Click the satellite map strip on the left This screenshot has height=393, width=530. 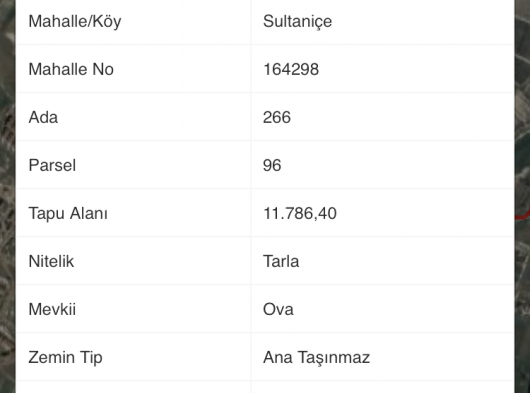[x=7, y=196]
